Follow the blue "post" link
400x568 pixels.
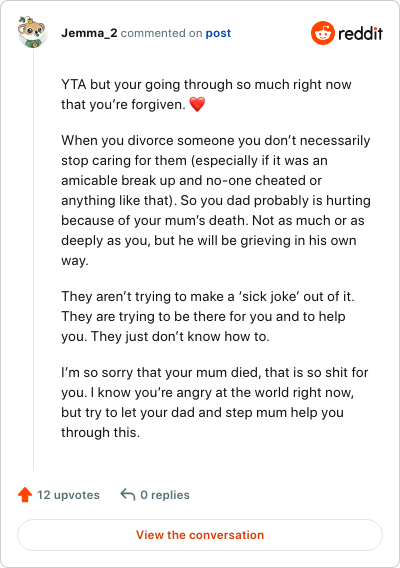(218, 33)
